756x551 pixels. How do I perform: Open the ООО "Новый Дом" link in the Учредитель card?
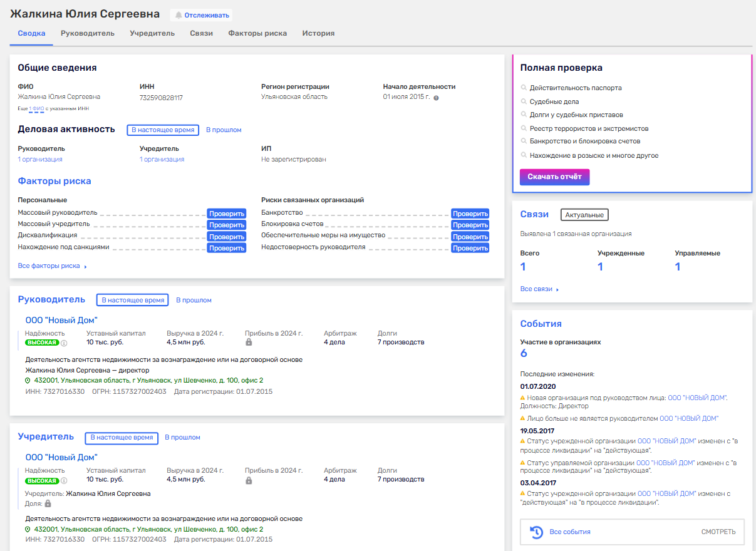pos(61,458)
